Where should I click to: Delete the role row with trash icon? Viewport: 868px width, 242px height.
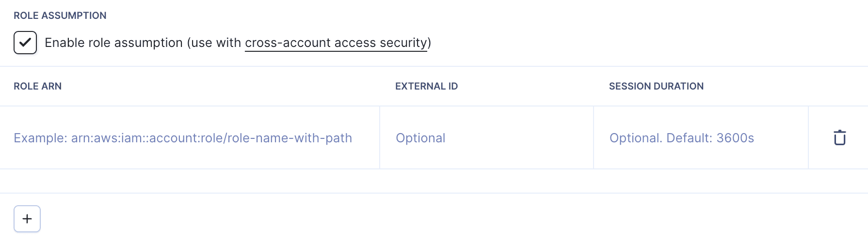click(x=839, y=138)
